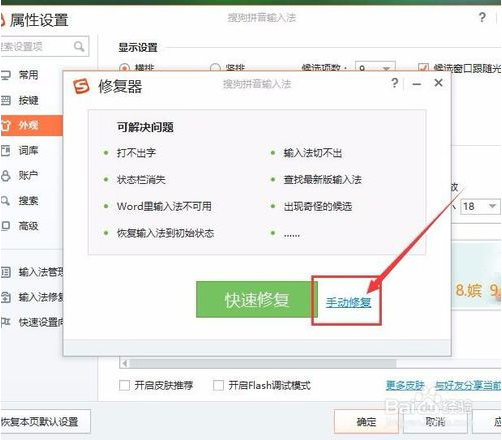Viewport: 502px width, 440px height.
Task: Click the horizontal scrollbar left arrow
Action: pyautogui.click(x=124, y=363)
